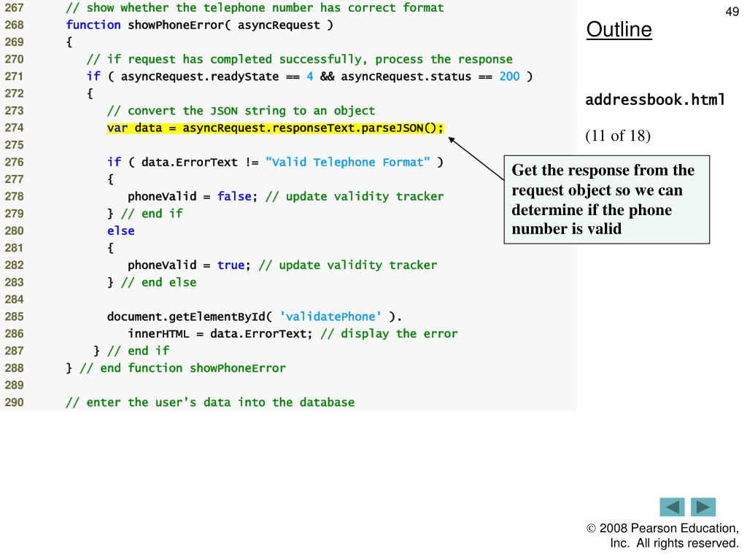Click line number 267
The height and width of the screenshot is (560, 747).
(15, 7)
